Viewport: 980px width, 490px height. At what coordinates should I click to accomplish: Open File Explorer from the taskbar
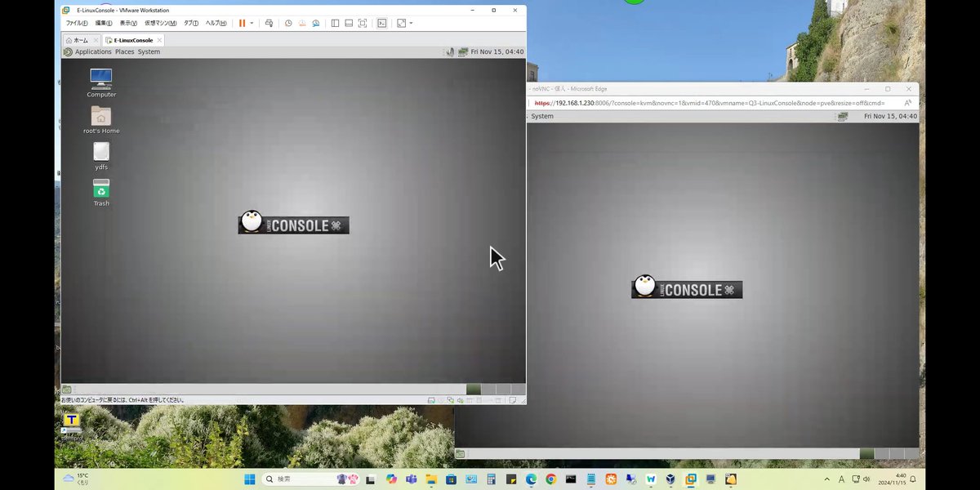432,479
